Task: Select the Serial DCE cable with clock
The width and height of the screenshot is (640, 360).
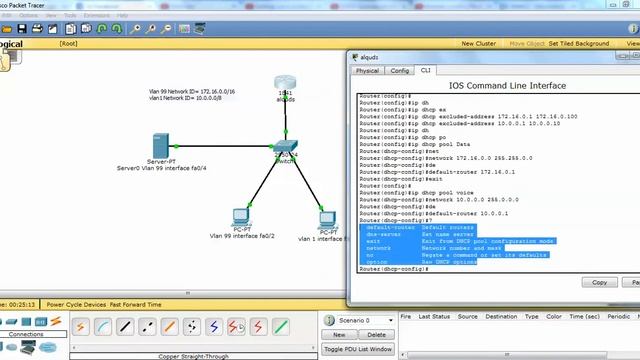Action: pos(236,327)
